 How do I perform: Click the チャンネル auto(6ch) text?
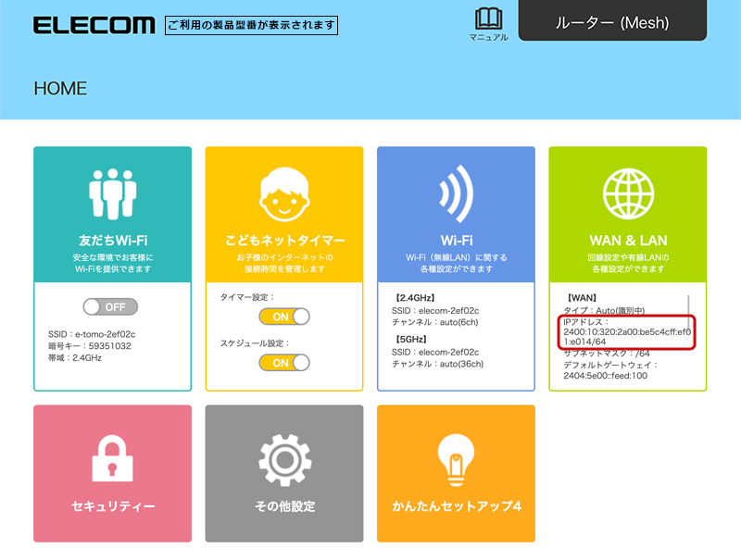pyautogui.click(x=434, y=322)
